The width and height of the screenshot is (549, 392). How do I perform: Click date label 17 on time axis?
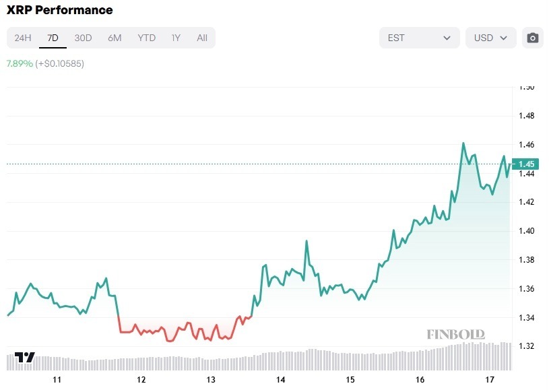tap(490, 380)
